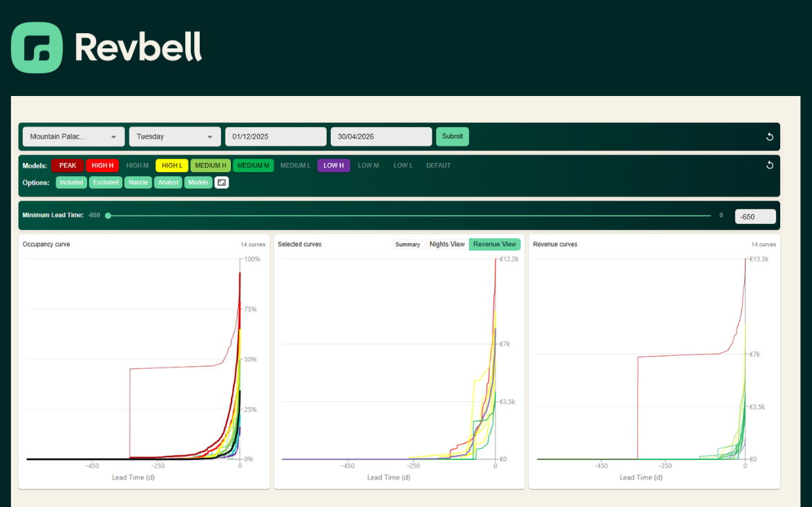Screen dimensions: 812x507
Task: Click the Submit button
Action: click(x=452, y=136)
